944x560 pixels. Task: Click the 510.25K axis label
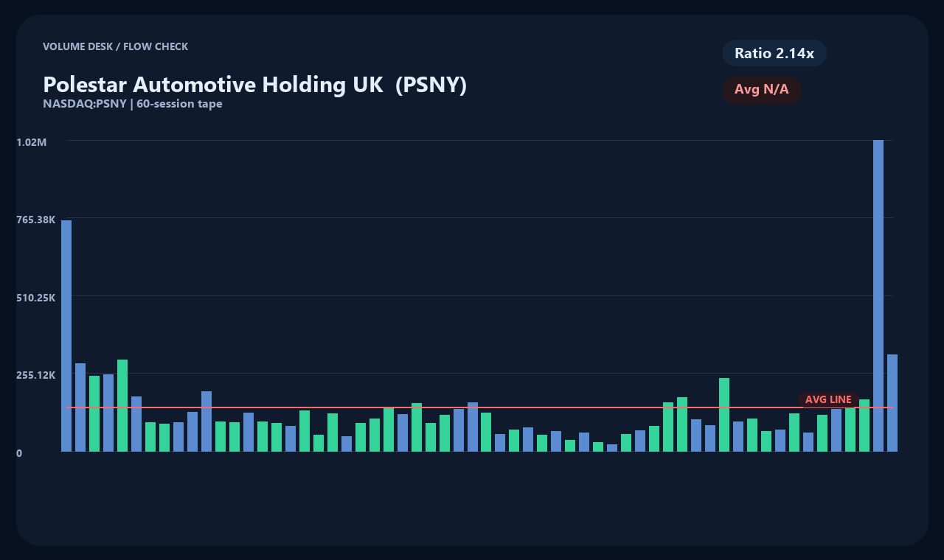click(x=36, y=298)
